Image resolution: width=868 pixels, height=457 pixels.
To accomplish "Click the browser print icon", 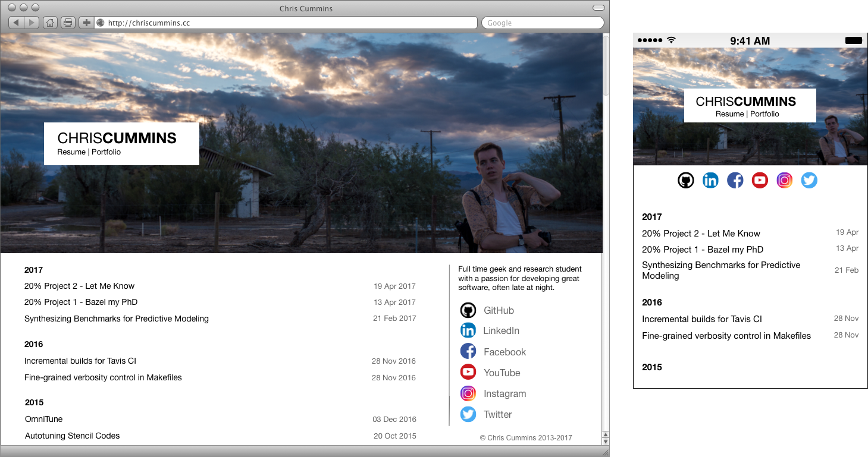I will pyautogui.click(x=68, y=23).
